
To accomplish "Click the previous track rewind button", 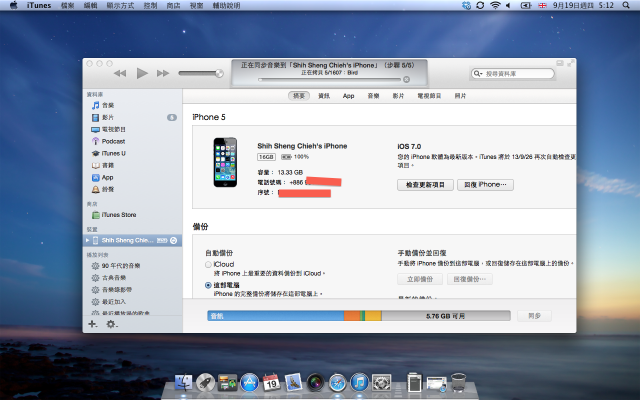I will [x=120, y=73].
